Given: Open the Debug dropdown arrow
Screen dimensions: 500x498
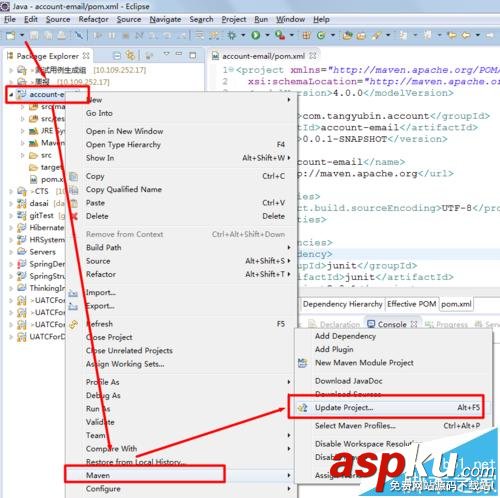Looking at the screenshot, I should click(243, 35).
